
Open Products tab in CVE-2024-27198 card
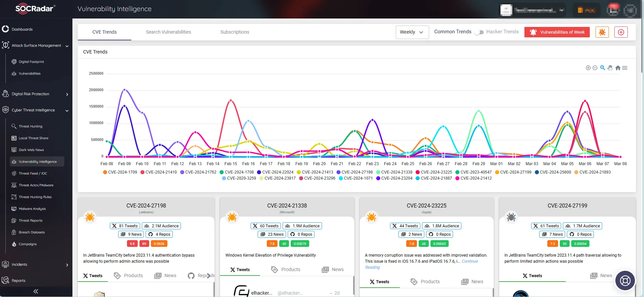click(x=129, y=276)
